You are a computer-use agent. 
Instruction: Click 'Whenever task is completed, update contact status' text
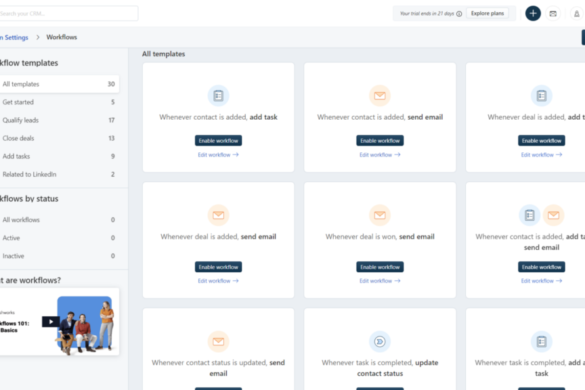click(380, 368)
